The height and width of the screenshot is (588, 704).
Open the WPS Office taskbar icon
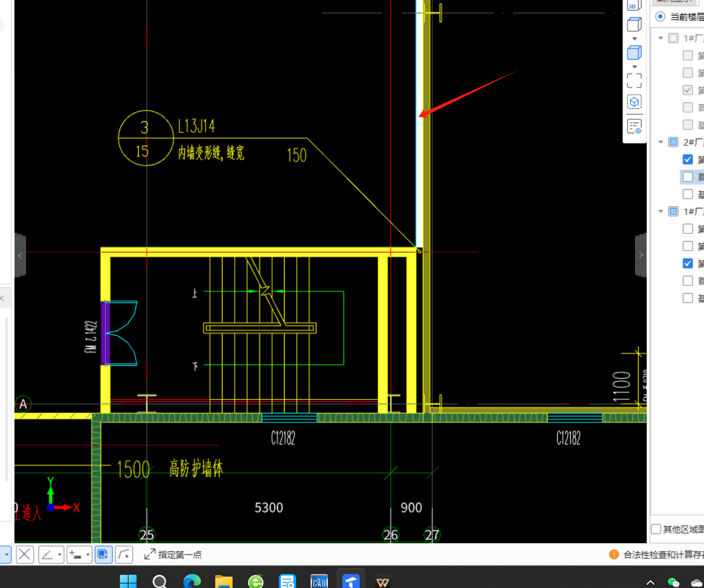pyautogui.click(x=383, y=581)
